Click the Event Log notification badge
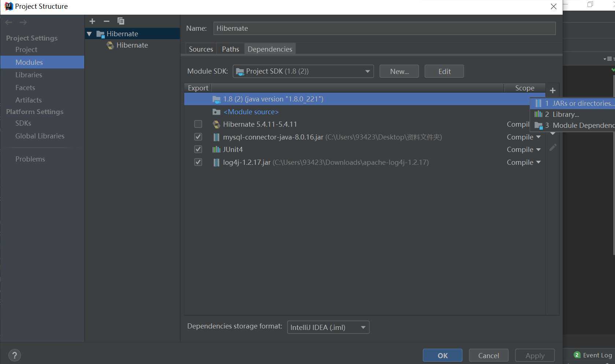Viewport: 615px width, 364px height. (x=577, y=355)
